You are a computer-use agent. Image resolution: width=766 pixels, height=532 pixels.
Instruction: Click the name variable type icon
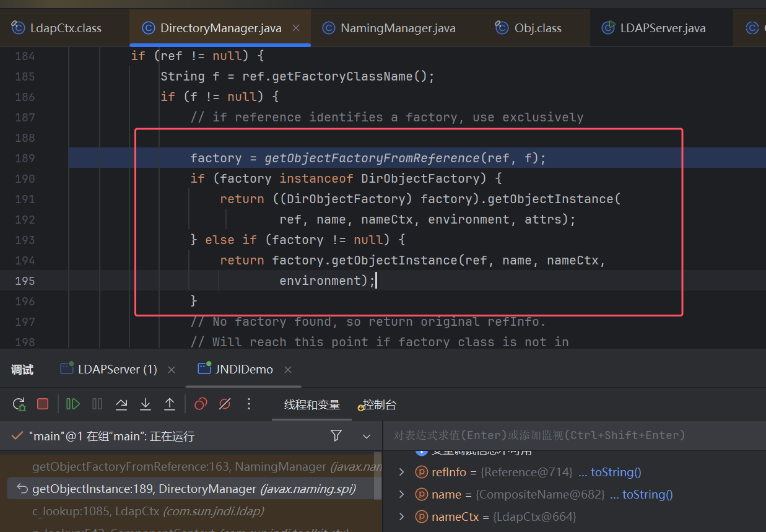[x=421, y=494]
